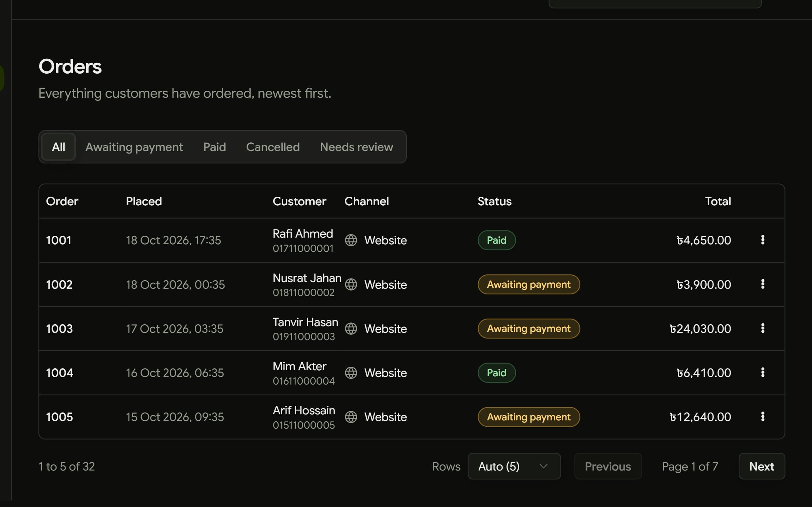This screenshot has width=812, height=507.
Task: Click the 1 to 5 of 32 count
Action: (x=67, y=466)
